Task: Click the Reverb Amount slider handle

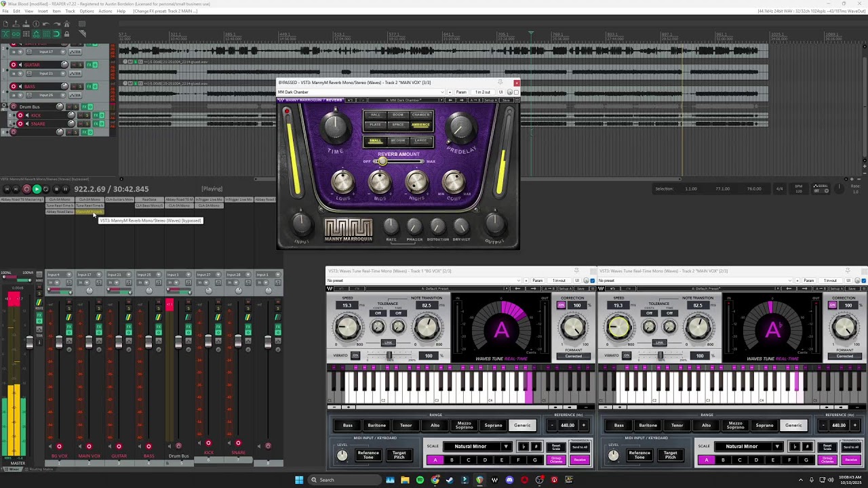Action: (x=382, y=161)
